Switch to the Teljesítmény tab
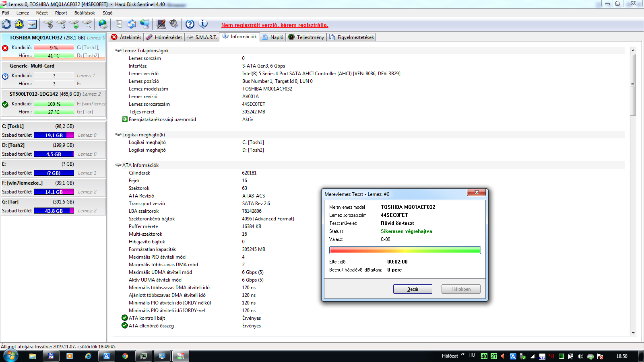 coord(306,37)
